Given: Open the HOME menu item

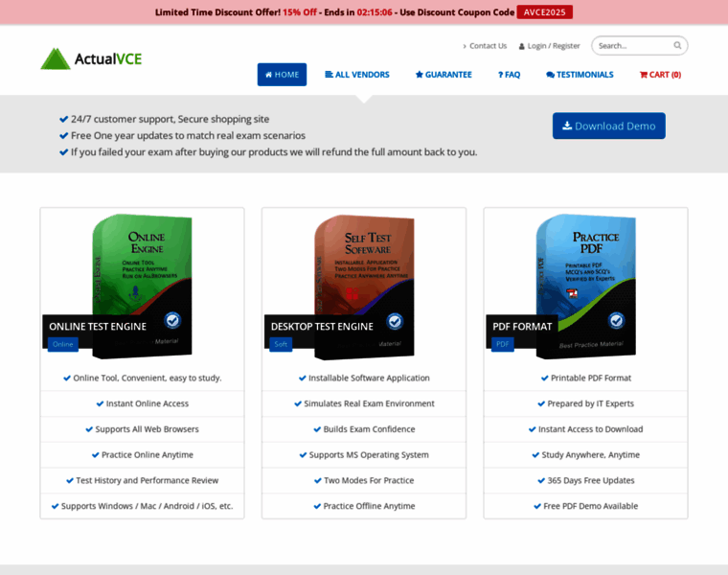Looking at the screenshot, I should 282,75.
